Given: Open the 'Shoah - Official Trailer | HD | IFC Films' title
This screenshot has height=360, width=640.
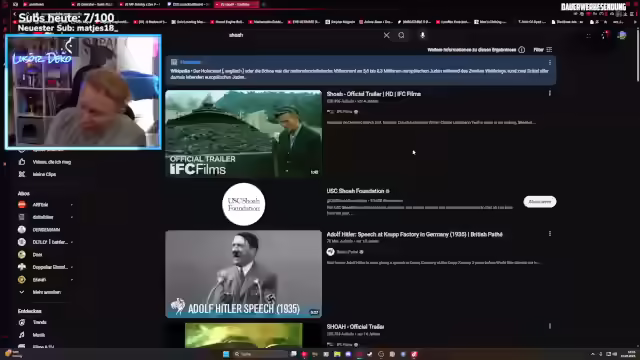Looking at the screenshot, I should [373, 94].
